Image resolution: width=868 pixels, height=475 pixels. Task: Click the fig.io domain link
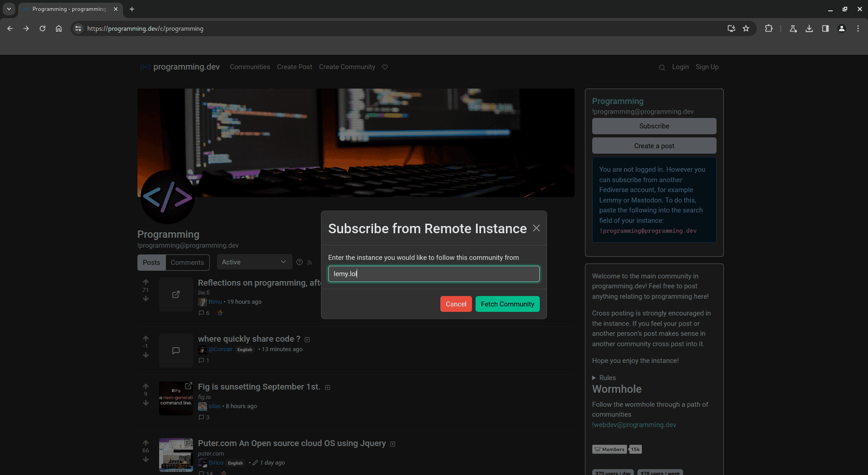click(204, 397)
